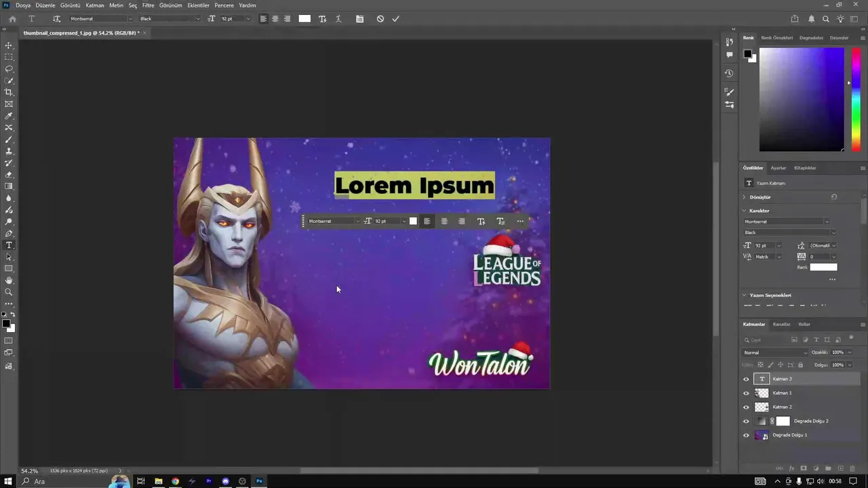This screenshot has width=868, height=488.
Task: Select the Hand tool
Action: tap(9, 280)
